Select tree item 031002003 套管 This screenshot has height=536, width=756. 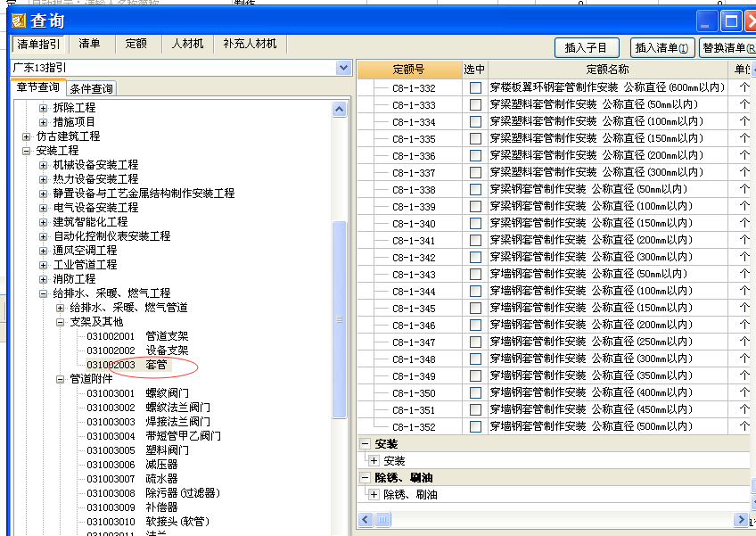click(127, 365)
